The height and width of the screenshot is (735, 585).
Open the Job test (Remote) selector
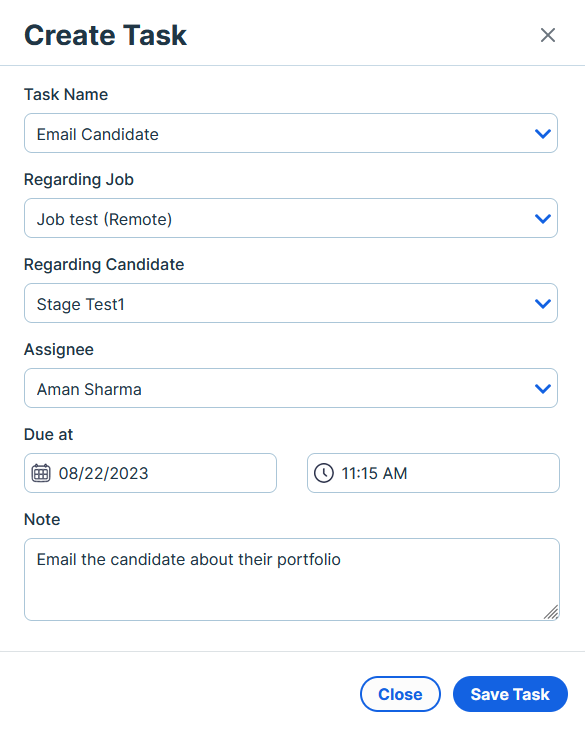click(x=291, y=218)
